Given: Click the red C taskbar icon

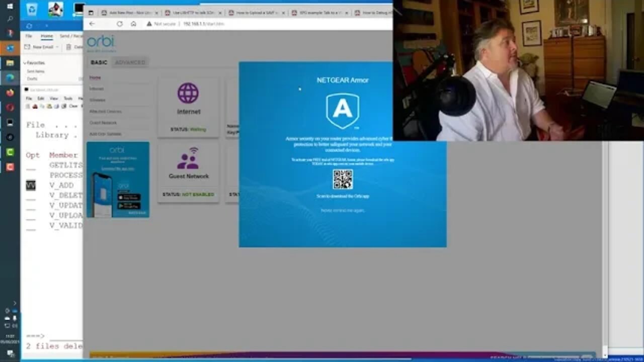Looking at the screenshot, I should click(x=10, y=167).
